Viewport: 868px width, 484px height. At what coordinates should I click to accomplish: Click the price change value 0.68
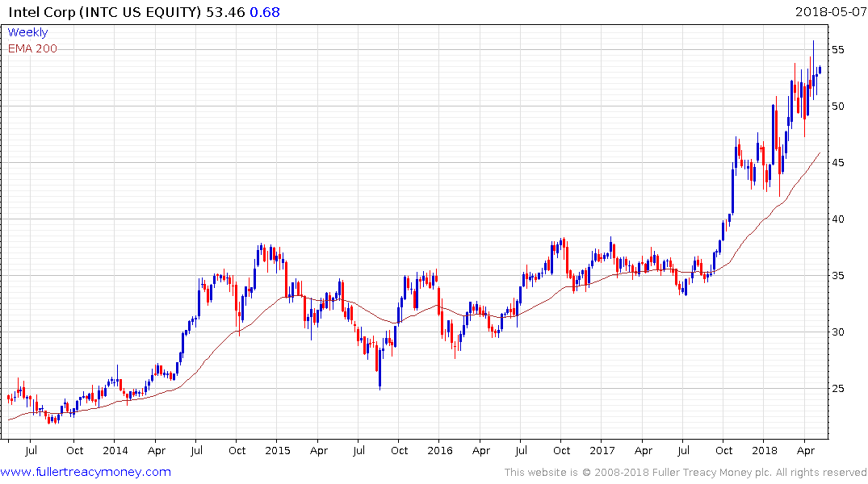(265, 12)
